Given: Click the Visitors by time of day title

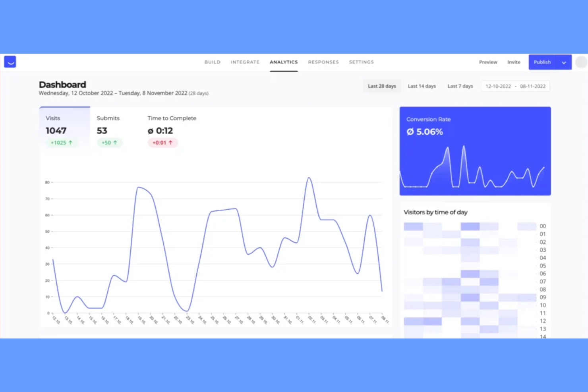Looking at the screenshot, I should (x=435, y=212).
